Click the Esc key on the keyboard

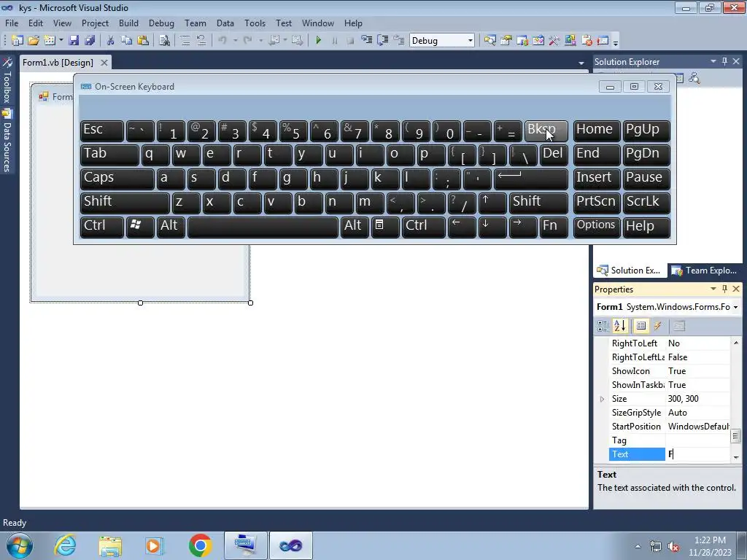click(101, 131)
